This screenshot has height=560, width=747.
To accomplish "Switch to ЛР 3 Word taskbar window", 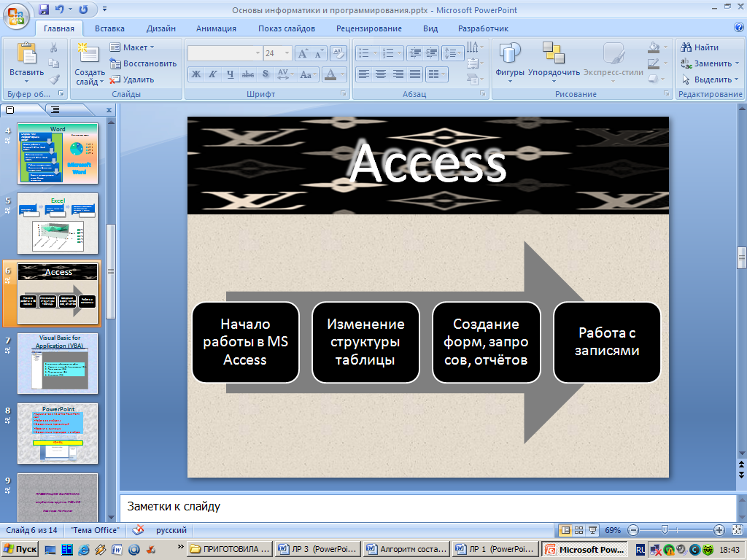I will point(317,549).
